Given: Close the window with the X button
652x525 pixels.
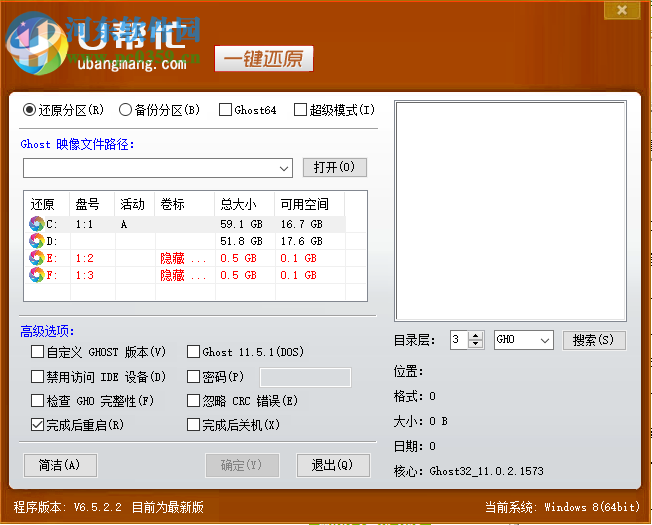Looking at the screenshot, I should pos(622,10).
